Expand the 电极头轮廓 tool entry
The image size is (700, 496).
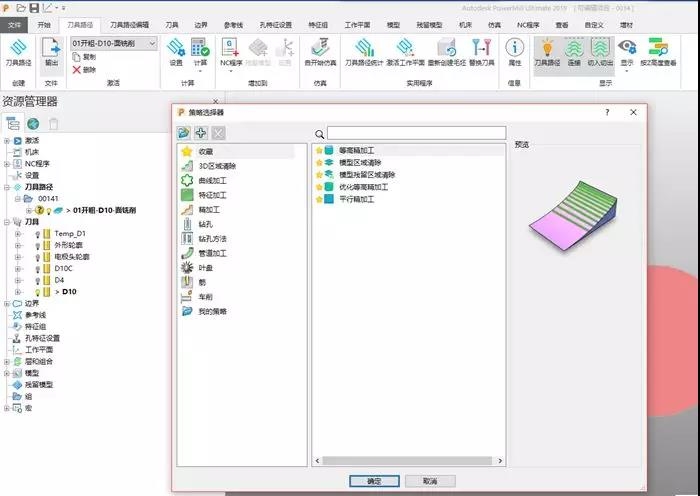click(18, 257)
